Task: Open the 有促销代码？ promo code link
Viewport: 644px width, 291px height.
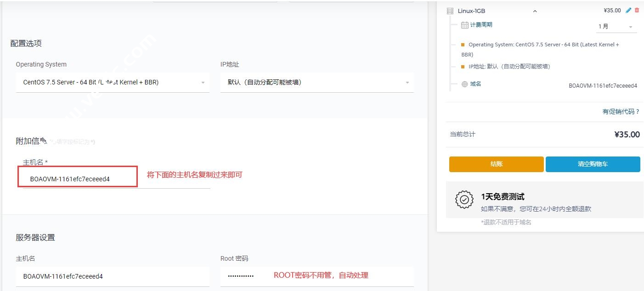Action: pos(621,112)
